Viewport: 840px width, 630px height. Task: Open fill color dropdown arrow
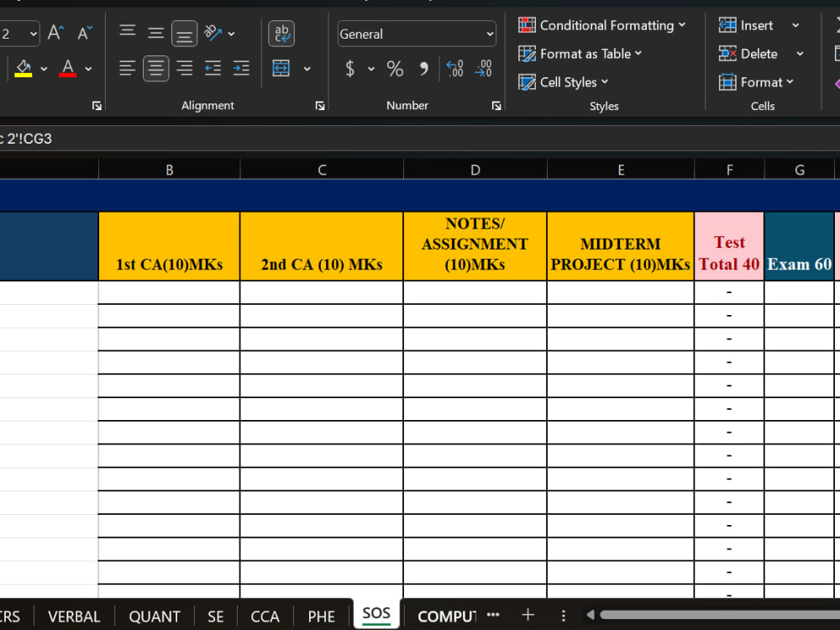44,69
